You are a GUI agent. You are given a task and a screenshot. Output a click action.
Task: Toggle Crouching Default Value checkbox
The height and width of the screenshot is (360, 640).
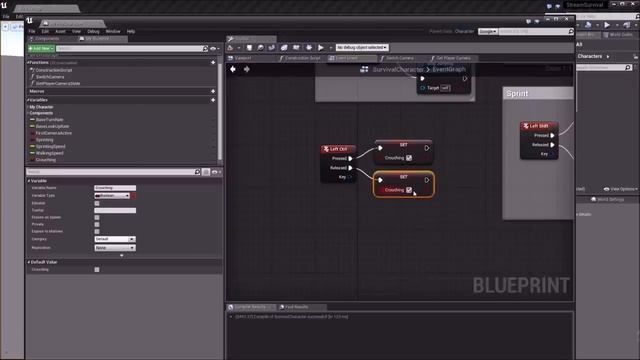click(97, 270)
